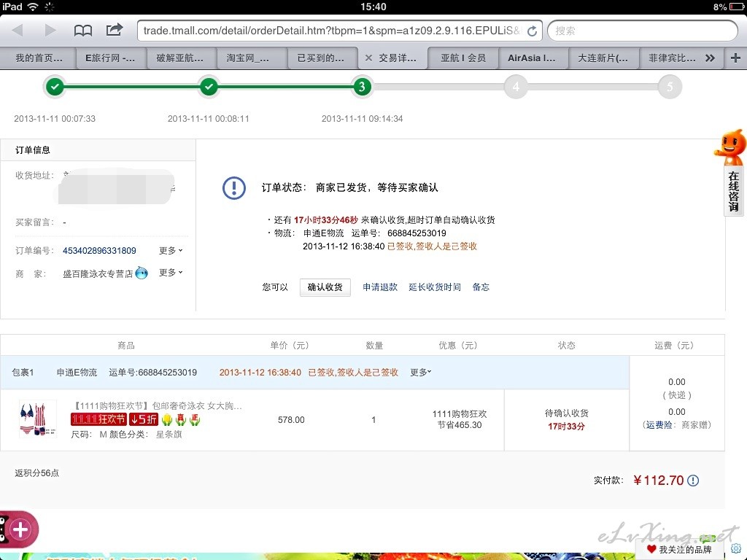Open order number 453402896331809 link

[99, 251]
